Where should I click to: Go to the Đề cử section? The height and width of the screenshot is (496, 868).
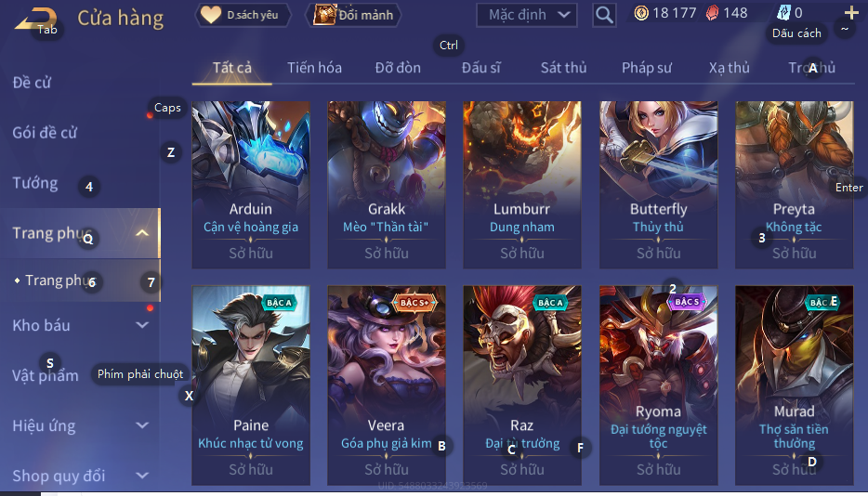pos(32,83)
